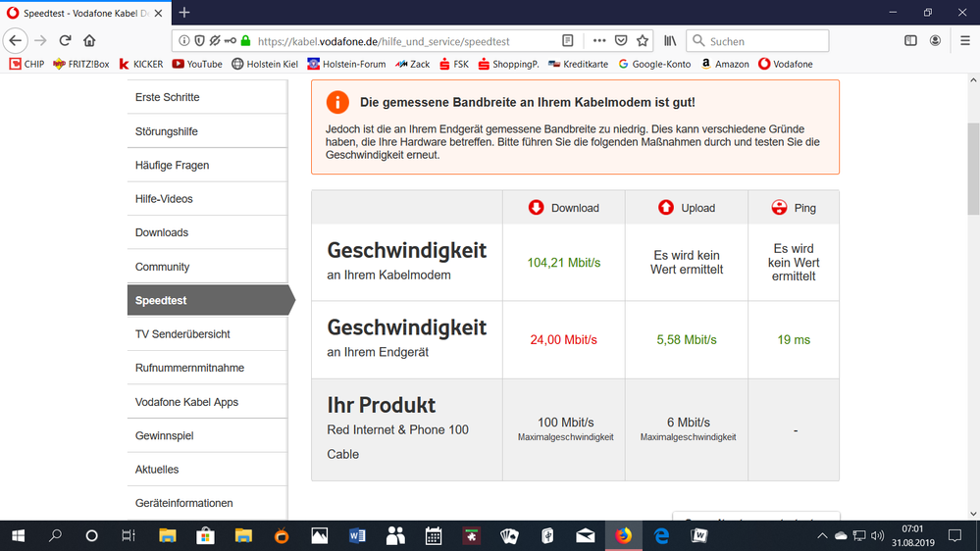Open Hilfe-Videos menu entry
This screenshot has width=980, height=551.
208,199
